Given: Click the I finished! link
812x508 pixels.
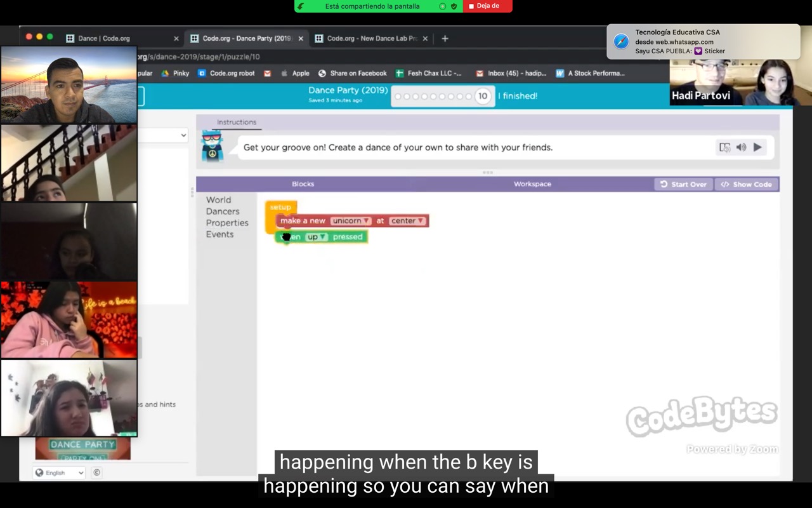Looking at the screenshot, I should point(518,96).
